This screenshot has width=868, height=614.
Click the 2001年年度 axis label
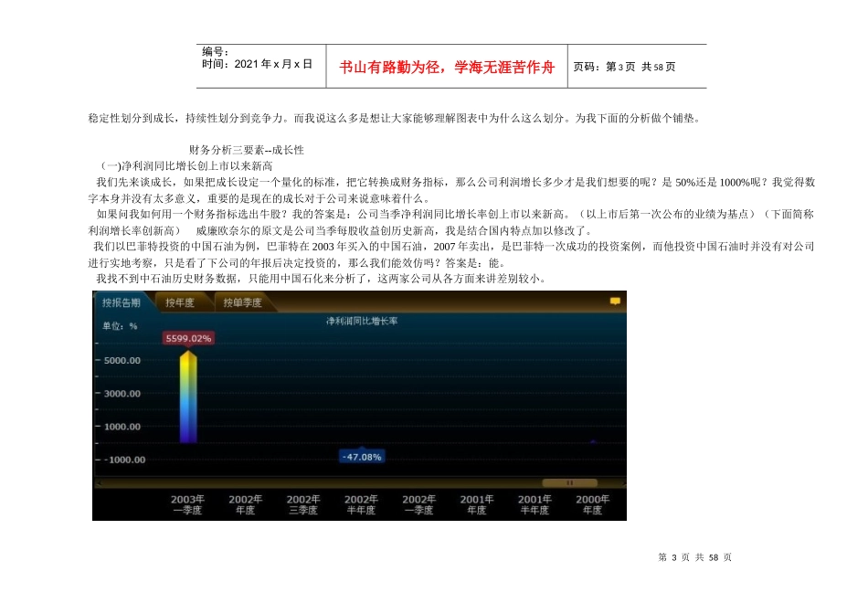477,504
